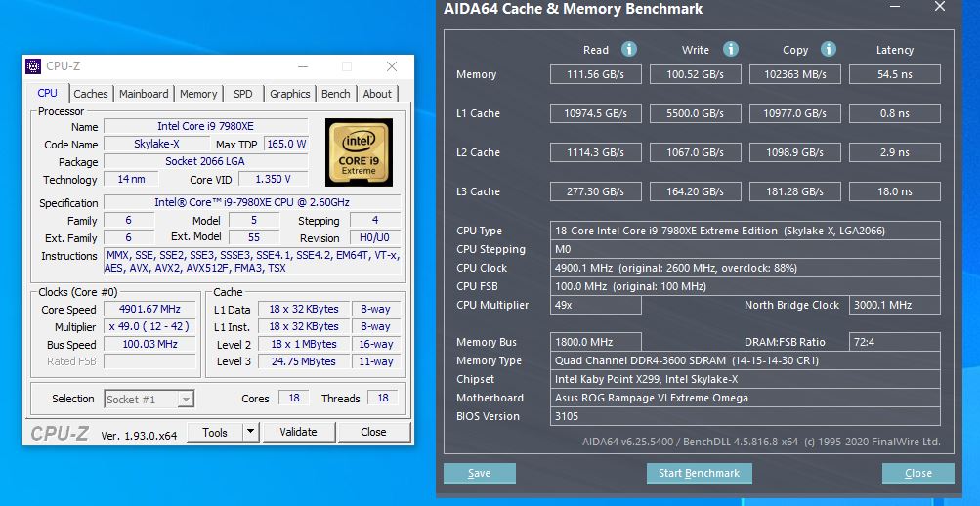
Task: Click the L3 Cache Latency 18.0 ns
Action: coord(895,191)
